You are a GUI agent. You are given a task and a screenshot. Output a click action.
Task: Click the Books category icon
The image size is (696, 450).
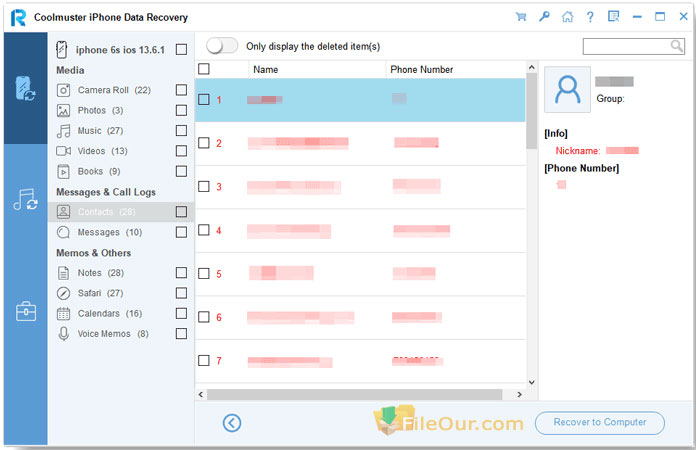point(63,171)
